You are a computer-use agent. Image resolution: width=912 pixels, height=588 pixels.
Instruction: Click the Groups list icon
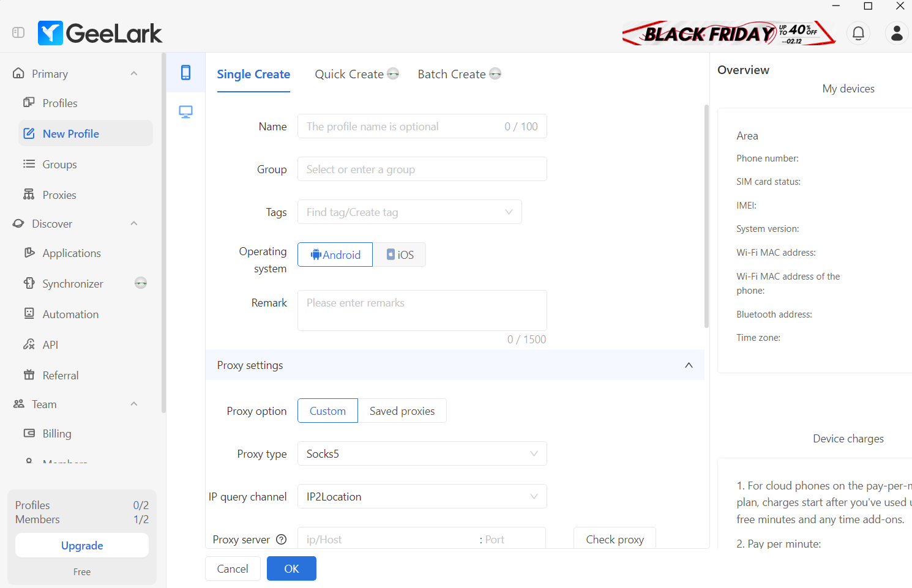click(29, 164)
